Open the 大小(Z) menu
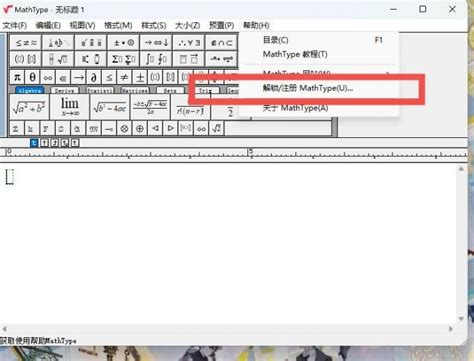Viewport: 474px width, 361px height. click(187, 25)
